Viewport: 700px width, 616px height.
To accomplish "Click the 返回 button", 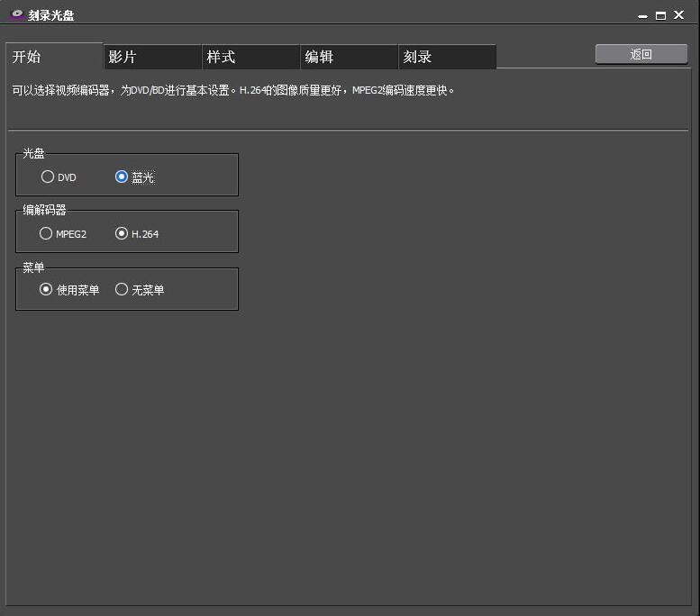I will tap(641, 54).
